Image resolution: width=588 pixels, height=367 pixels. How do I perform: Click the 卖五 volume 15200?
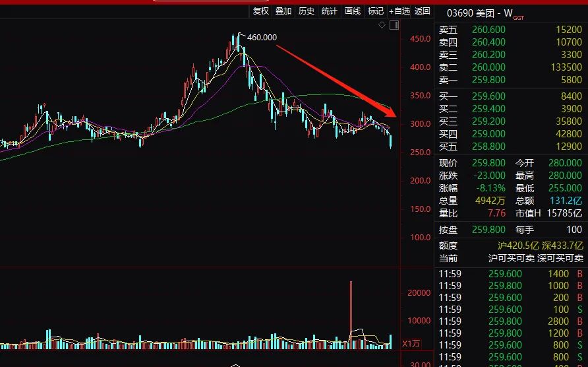coord(569,29)
